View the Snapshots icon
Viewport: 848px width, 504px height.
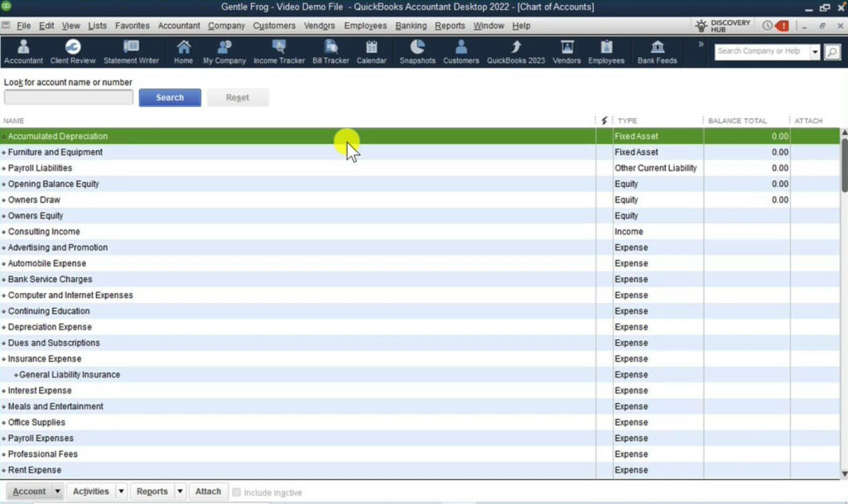click(417, 51)
